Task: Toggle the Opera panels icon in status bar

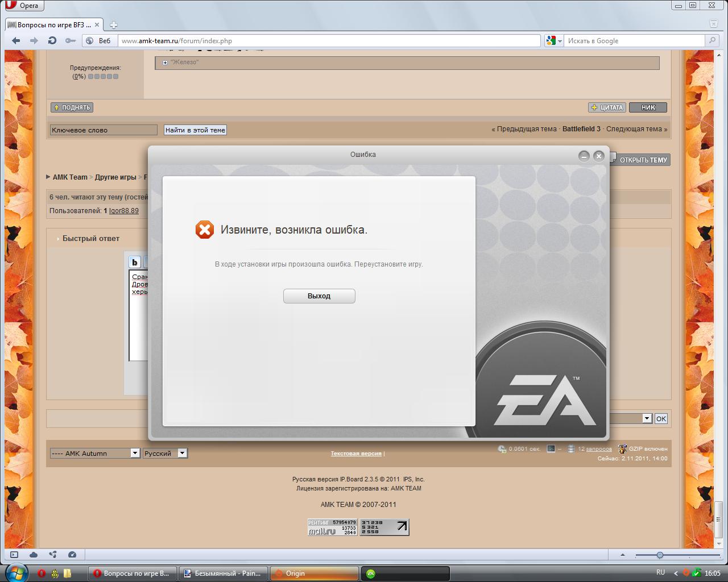Action: click(x=14, y=555)
